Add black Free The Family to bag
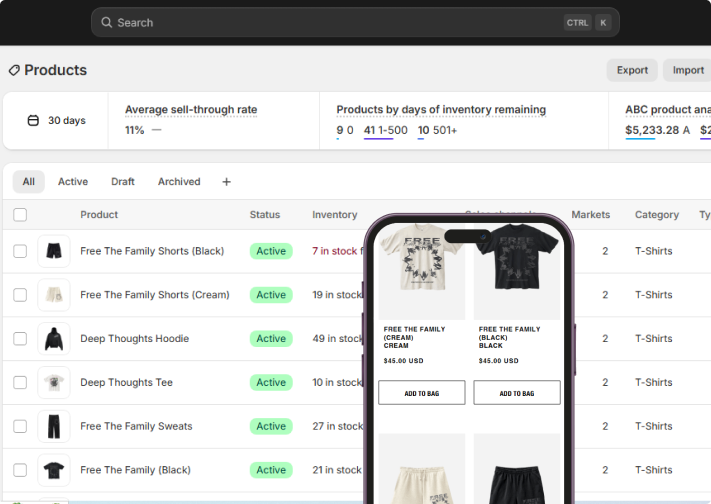 point(517,393)
